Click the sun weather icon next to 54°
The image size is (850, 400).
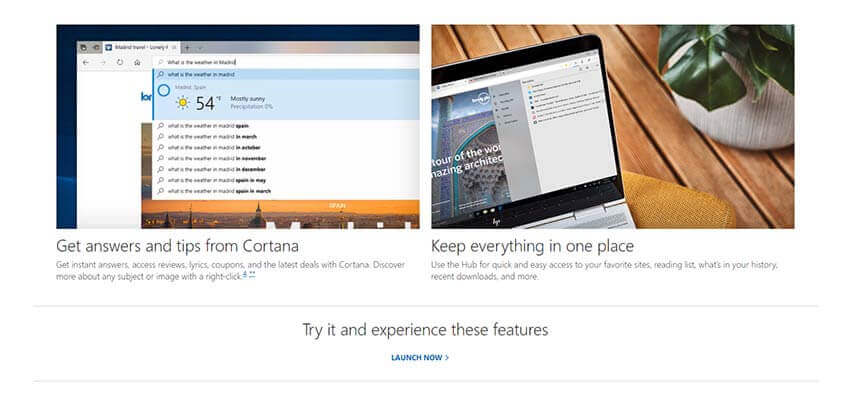[183, 103]
